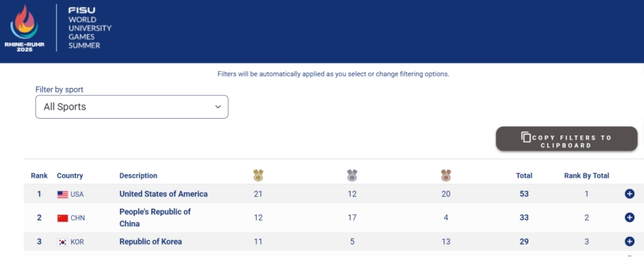Image resolution: width=644 pixels, height=259 pixels.
Task: Expand the USA row plus icon
Action: [x=629, y=194]
